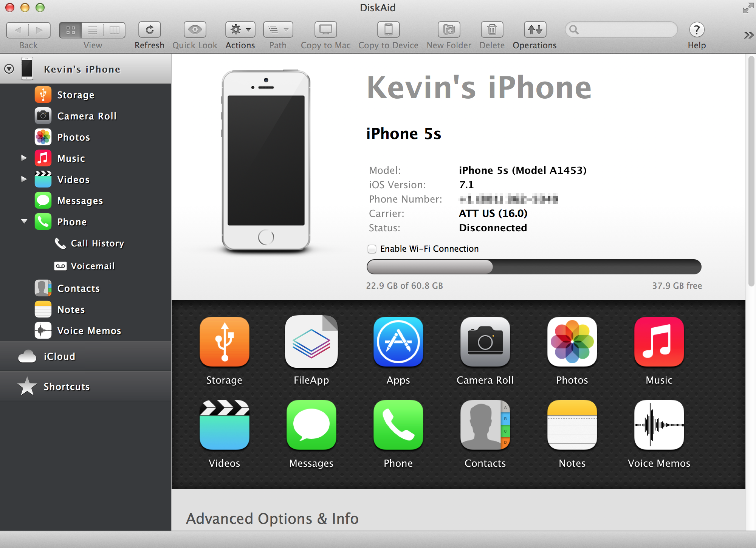The height and width of the screenshot is (548, 756).
Task: Click the New Folder toolbar icon
Action: pyautogui.click(x=449, y=30)
